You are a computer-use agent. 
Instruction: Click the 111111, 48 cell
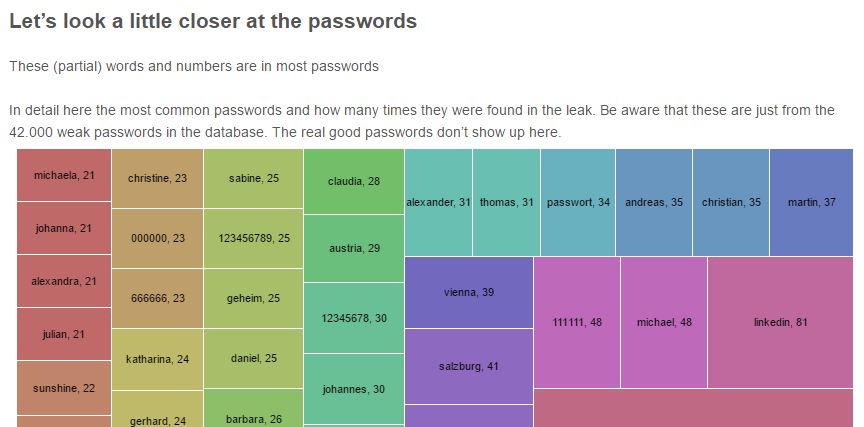click(577, 322)
